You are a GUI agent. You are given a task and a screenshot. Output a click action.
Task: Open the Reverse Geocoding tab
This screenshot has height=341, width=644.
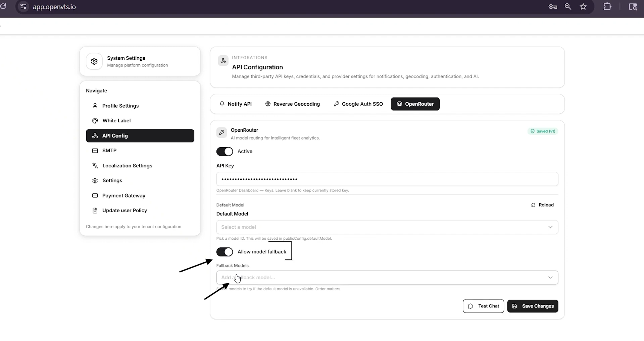pyautogui.click(x=293, y=104)
